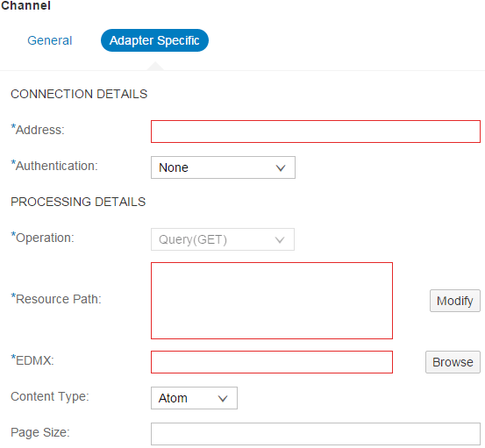Click the chevron arrow on Operation dropdown

point(280,240)
